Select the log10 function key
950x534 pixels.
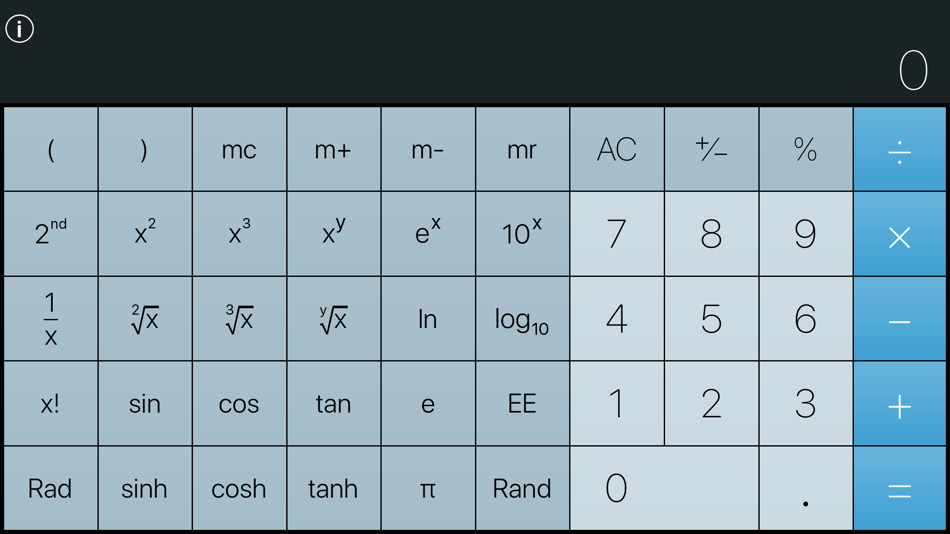click(x=522, y=319)
